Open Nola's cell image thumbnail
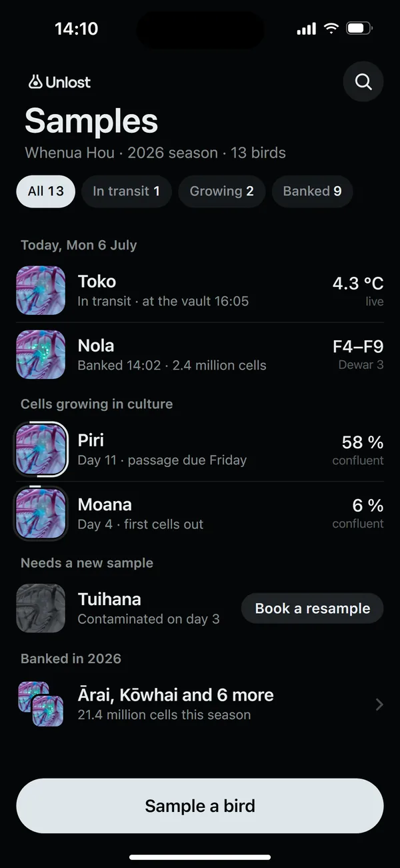 (41, 355)
